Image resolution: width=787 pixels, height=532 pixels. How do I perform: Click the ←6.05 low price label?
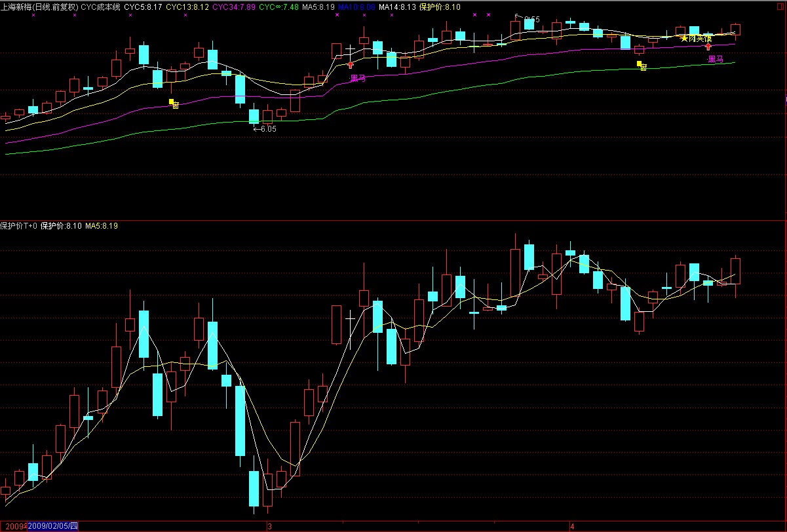click(265, 129)
